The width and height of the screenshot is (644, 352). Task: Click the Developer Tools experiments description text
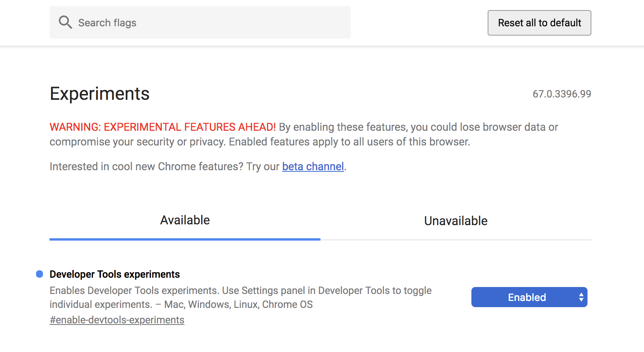tap(240, 297)
